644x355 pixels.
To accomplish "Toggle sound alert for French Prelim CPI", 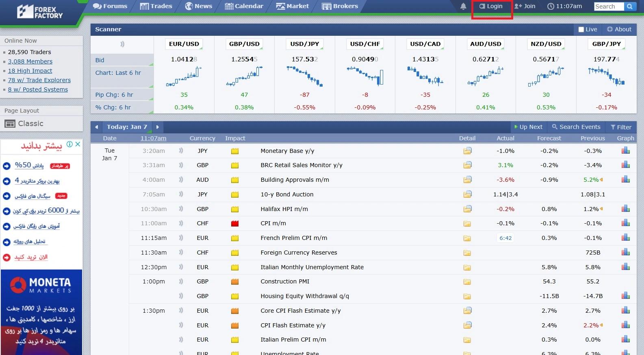I will tap(181, 238).
